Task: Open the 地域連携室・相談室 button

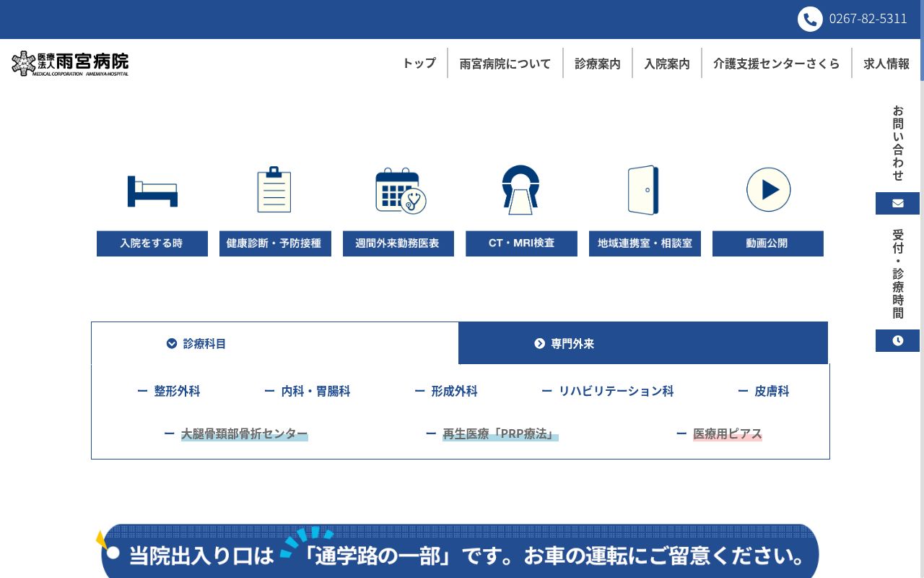Action: click(645, 243)
